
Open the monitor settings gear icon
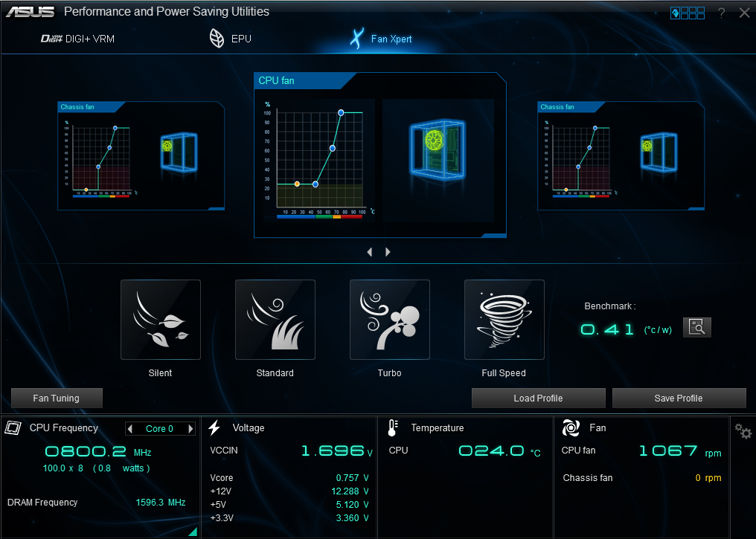click(743, 430)
